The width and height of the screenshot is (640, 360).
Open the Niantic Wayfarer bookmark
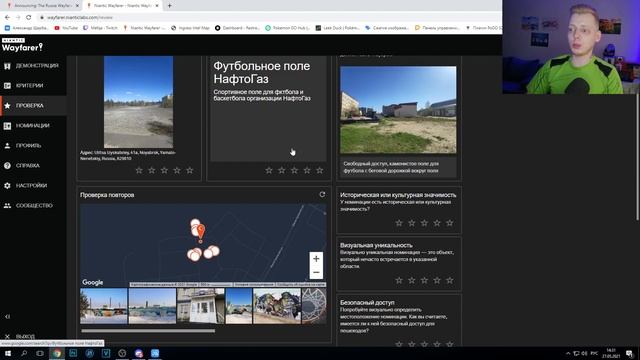[144, 28]
